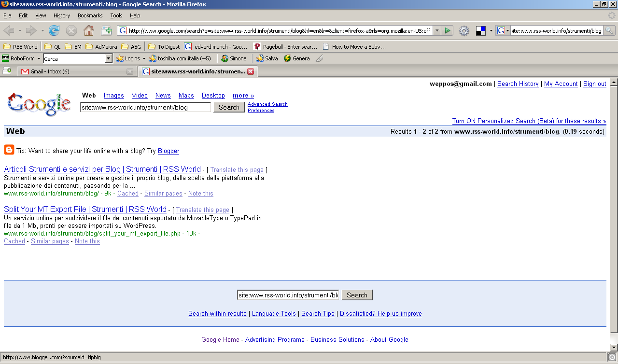Viewport: 618px width, 364px height.
Task: Open the To Digest bookmarks folder
Action: pos(164,47)
